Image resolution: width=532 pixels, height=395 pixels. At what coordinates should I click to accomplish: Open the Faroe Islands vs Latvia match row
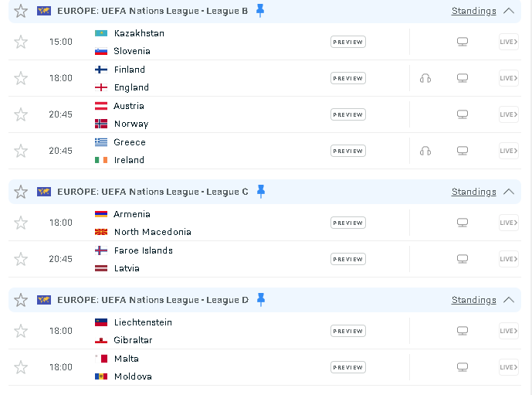coord(265,259)
